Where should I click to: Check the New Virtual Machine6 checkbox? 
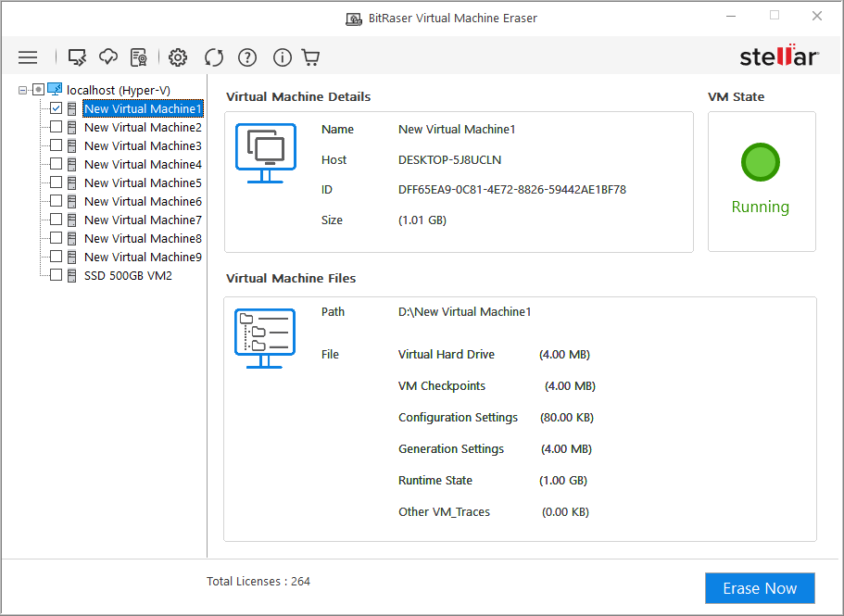(x=56, y=201)
